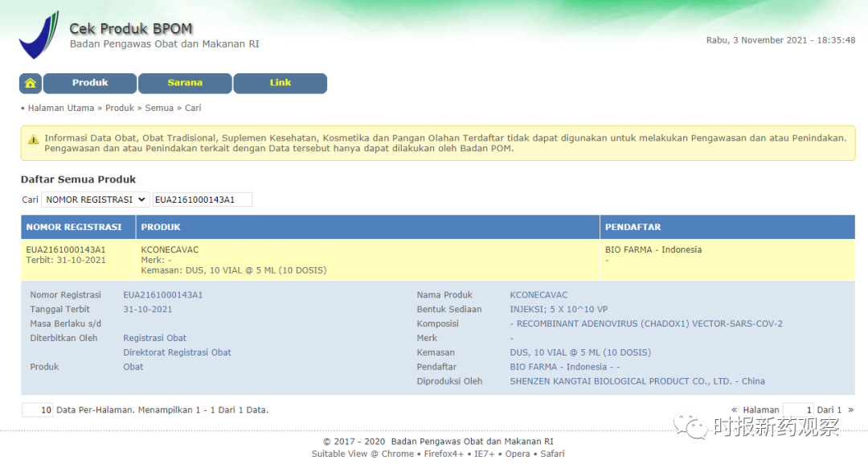
Task: Click the Daftar Semua Produk heading
Action: tap(78, 179)
